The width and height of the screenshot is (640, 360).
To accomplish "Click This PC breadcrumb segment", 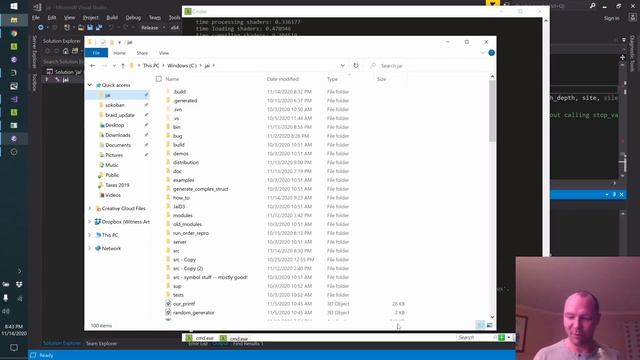I will pos(151,66).
